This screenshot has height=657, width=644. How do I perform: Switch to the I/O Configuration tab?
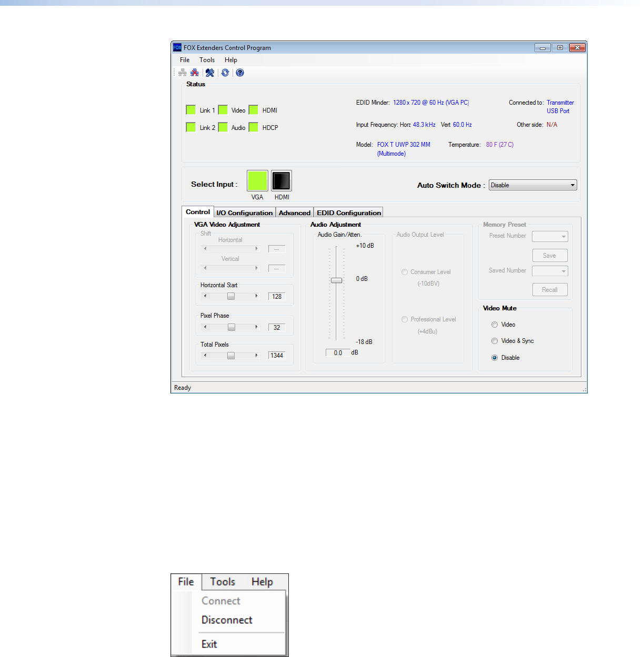click(x=245, y=213)
